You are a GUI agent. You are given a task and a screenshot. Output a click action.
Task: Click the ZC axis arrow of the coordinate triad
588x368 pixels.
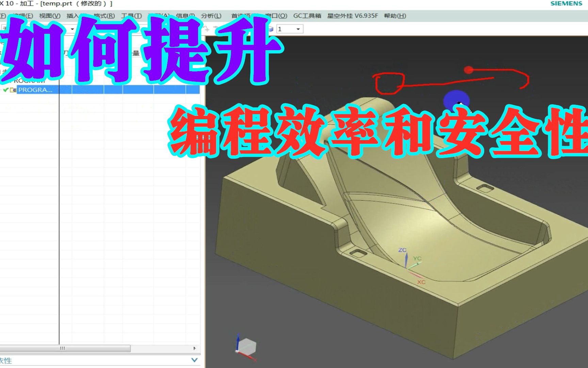[406, 260]
